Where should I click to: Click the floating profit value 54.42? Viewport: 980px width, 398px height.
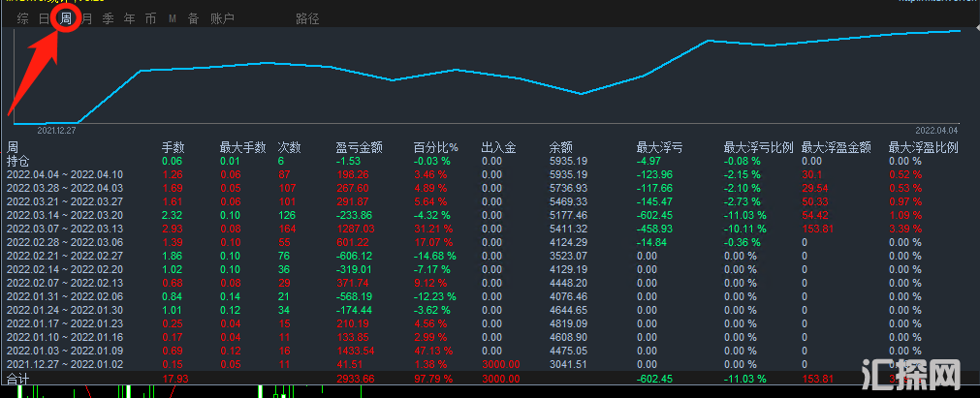(x=815, y=215)
